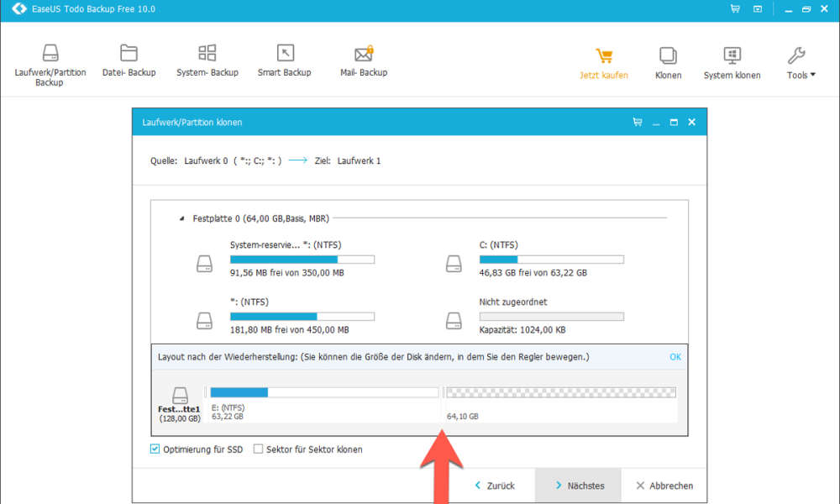This screenshot has height=504, width=840.
Task: Maximize the clone dialog
Action: [674, 123]
